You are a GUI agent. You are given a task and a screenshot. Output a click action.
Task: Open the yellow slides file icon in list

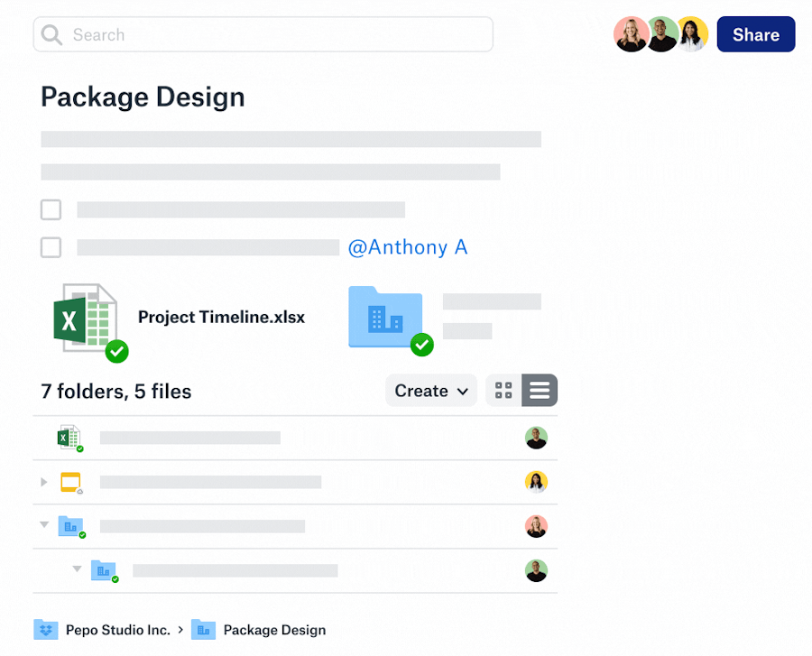(71, 482)
